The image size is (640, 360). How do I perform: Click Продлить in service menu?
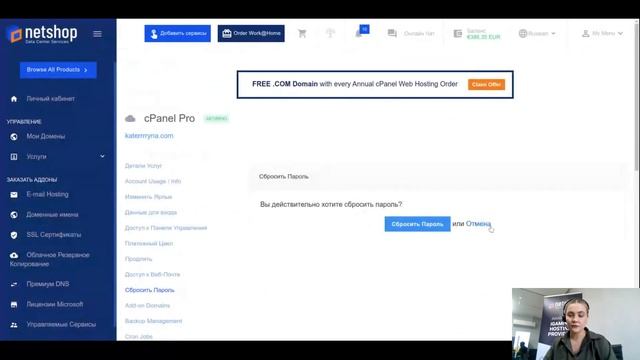tap(138, 259)
